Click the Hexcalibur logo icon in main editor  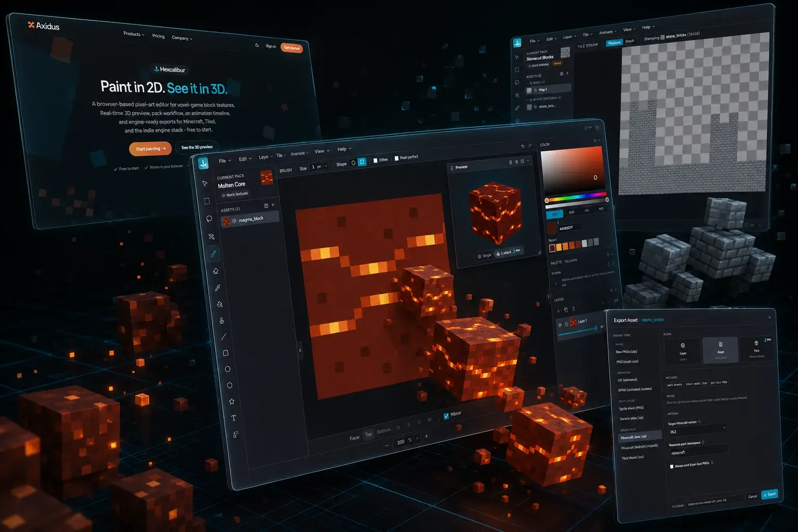pos(203,163)
